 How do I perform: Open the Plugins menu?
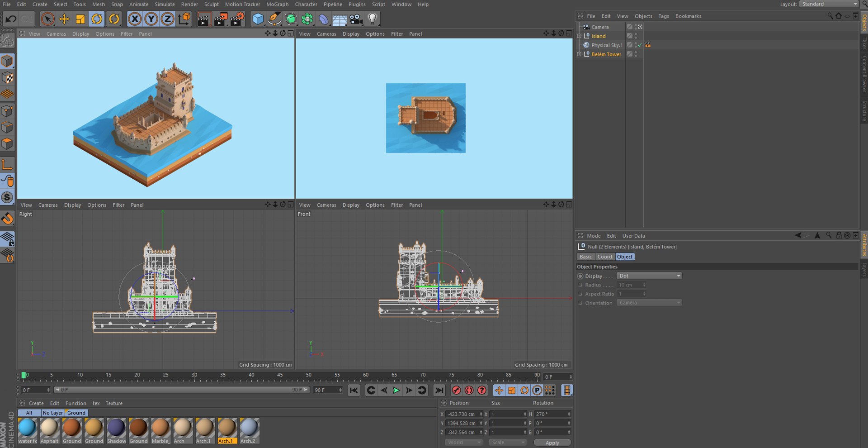tap(357, 4)
